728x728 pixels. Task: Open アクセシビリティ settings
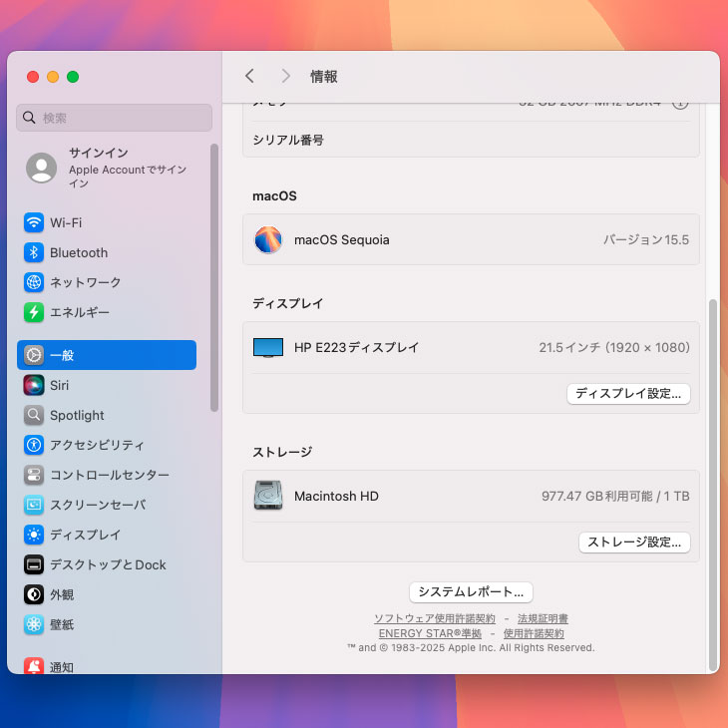tap(107, 445)
